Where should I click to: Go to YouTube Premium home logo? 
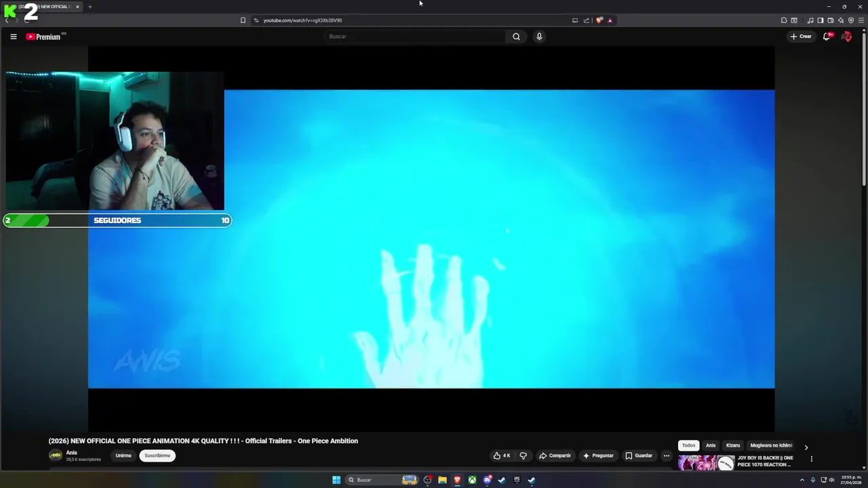click(x=44, y=37)
